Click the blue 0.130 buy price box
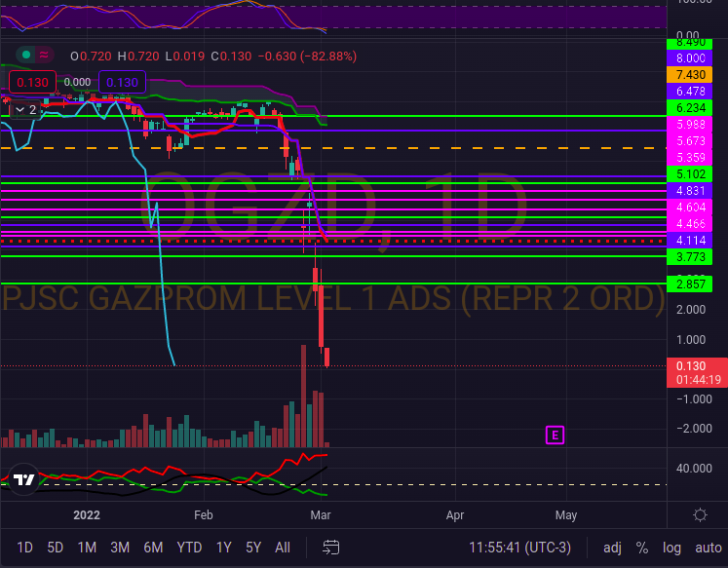The height and width of the screenshot is (568, 728). (x=122, y=83)
